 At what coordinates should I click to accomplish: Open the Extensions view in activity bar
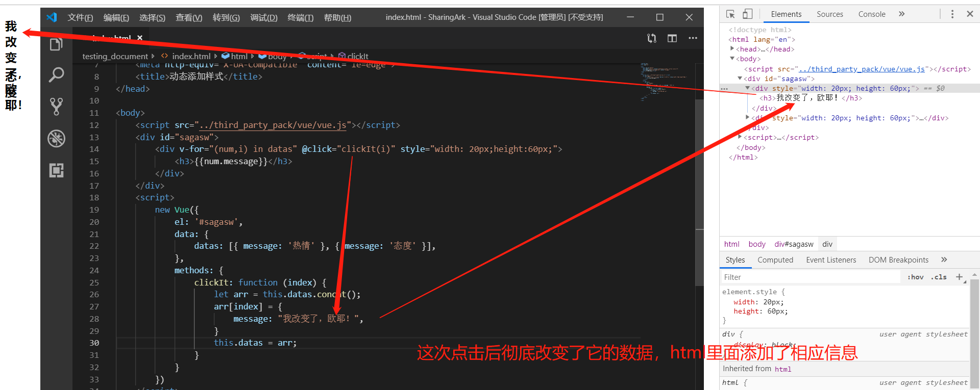point(56,170)
